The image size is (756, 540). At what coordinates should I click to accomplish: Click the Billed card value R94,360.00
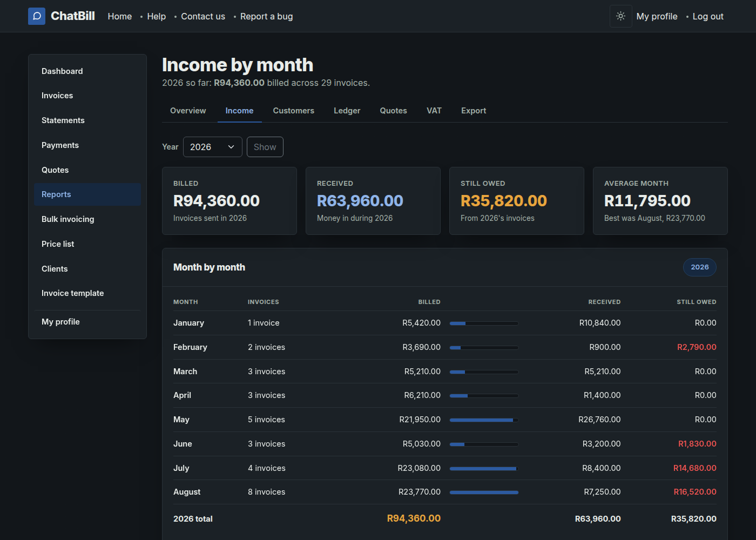click(x=217, y=201)
